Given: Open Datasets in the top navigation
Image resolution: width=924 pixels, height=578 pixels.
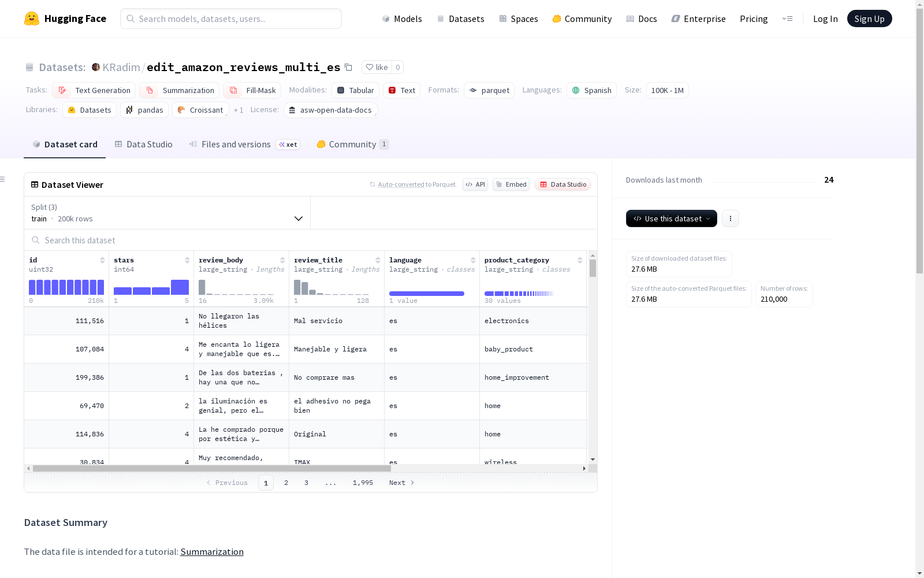Looking at the screenshot, I should pyautogui.click(x=460, y=18).
